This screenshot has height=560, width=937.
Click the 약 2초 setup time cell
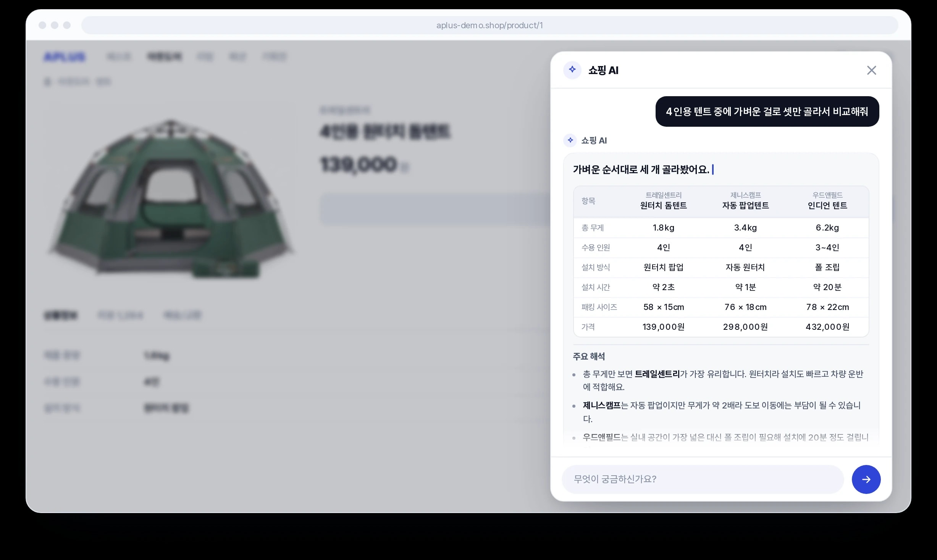(664, 287)
